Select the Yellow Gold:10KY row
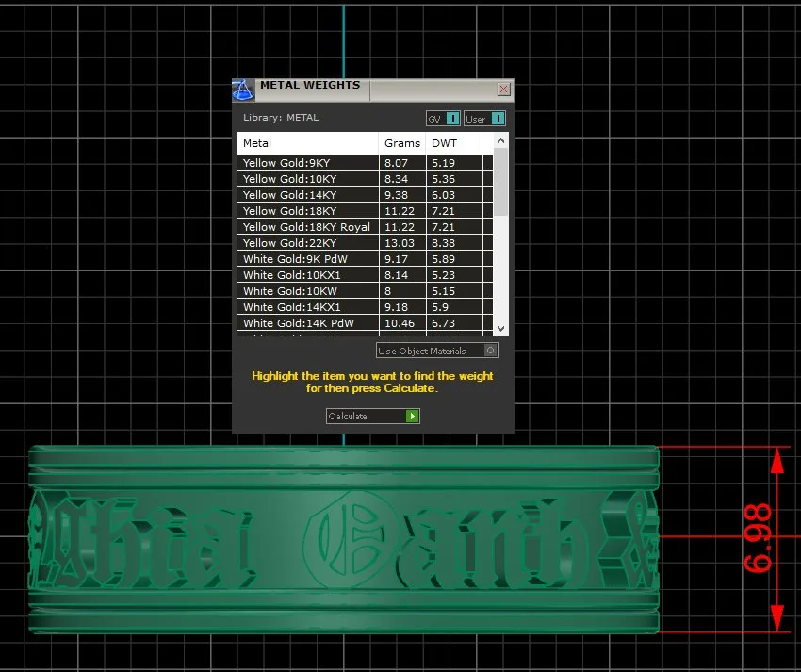This screenshot has width=801, height=672. tap(365, 179)
